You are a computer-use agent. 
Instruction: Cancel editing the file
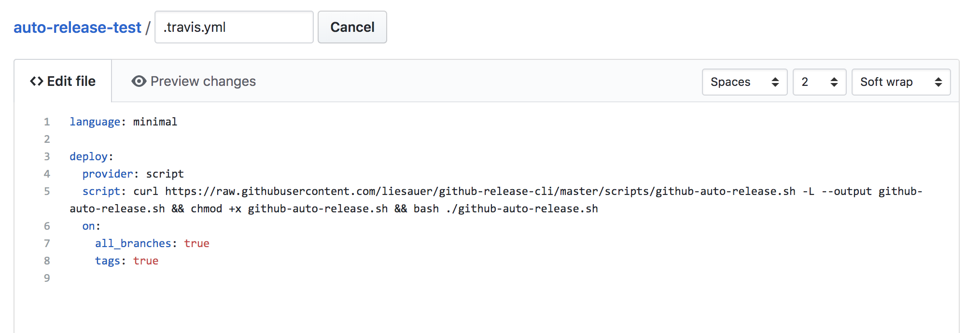[x=352, y=27]
